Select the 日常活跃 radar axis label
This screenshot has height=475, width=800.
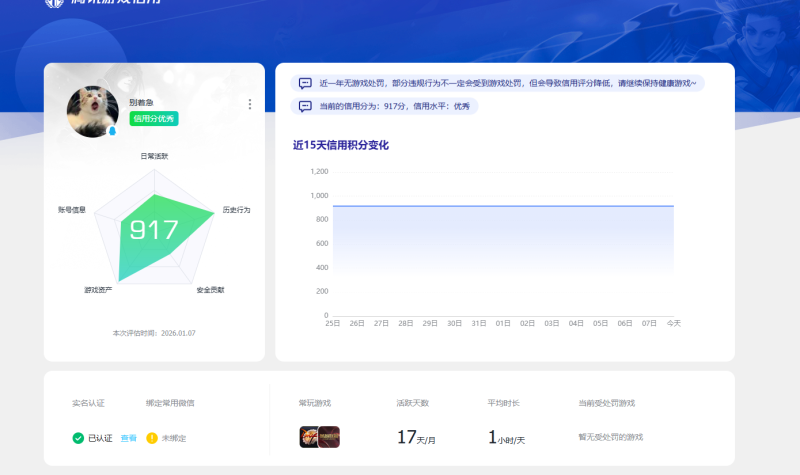click(x=154, y=156)
